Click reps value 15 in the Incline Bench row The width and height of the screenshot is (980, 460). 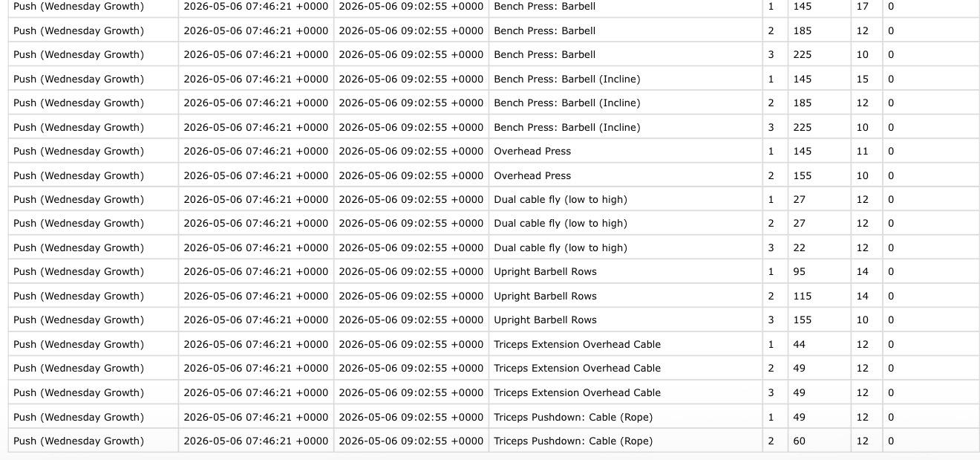862,79
